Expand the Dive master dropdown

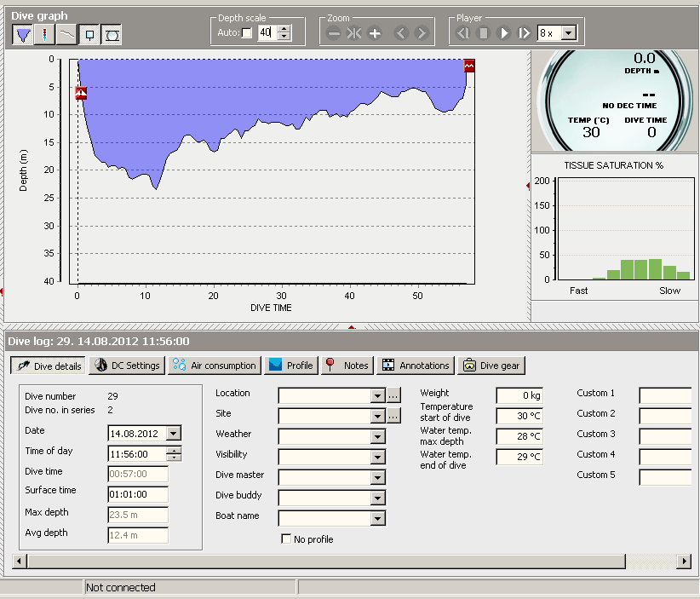(378, 477)
